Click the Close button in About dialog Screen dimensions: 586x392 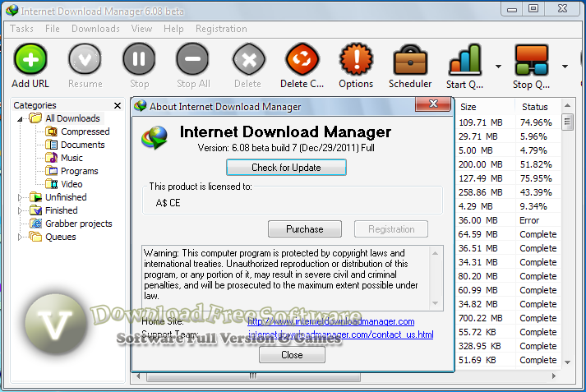click(292, 355)
